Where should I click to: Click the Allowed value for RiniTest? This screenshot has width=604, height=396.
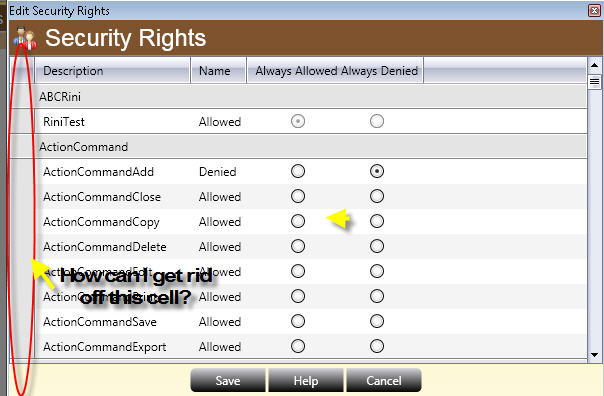220,122
